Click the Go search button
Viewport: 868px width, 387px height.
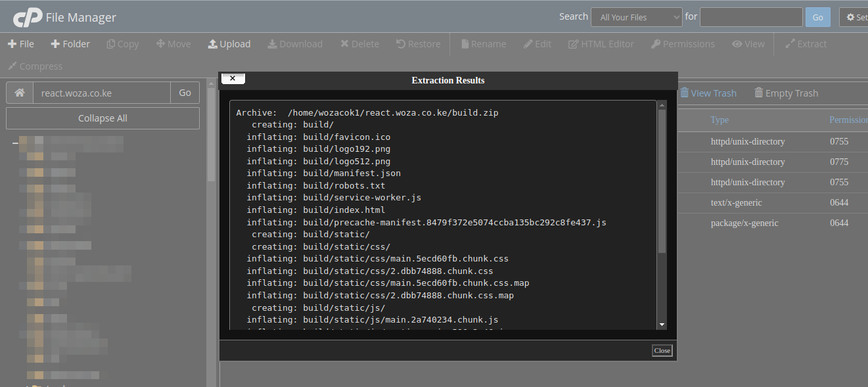(x=818, y=18)
